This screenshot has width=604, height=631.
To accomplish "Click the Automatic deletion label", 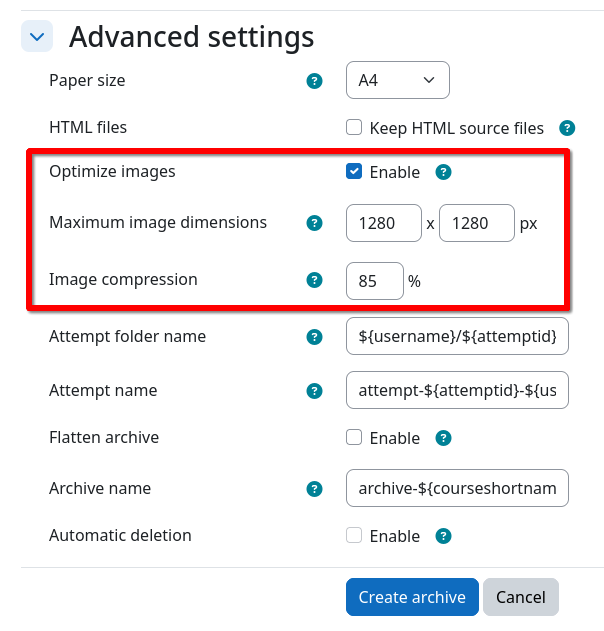I will click(x=120, y=535).
